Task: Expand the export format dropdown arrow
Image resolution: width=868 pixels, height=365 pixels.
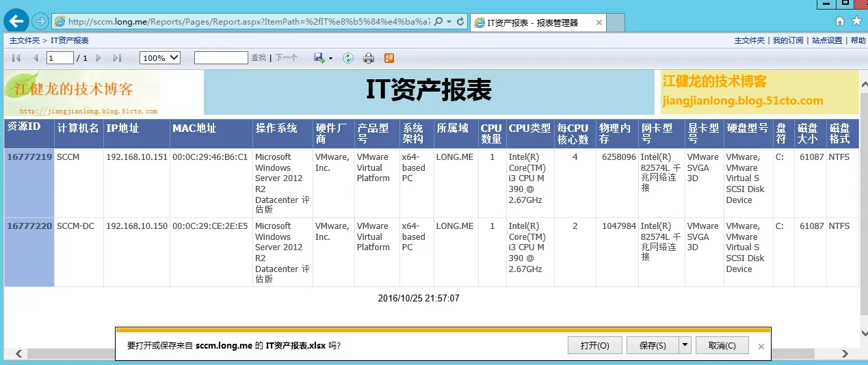Action: coord(330,59)
